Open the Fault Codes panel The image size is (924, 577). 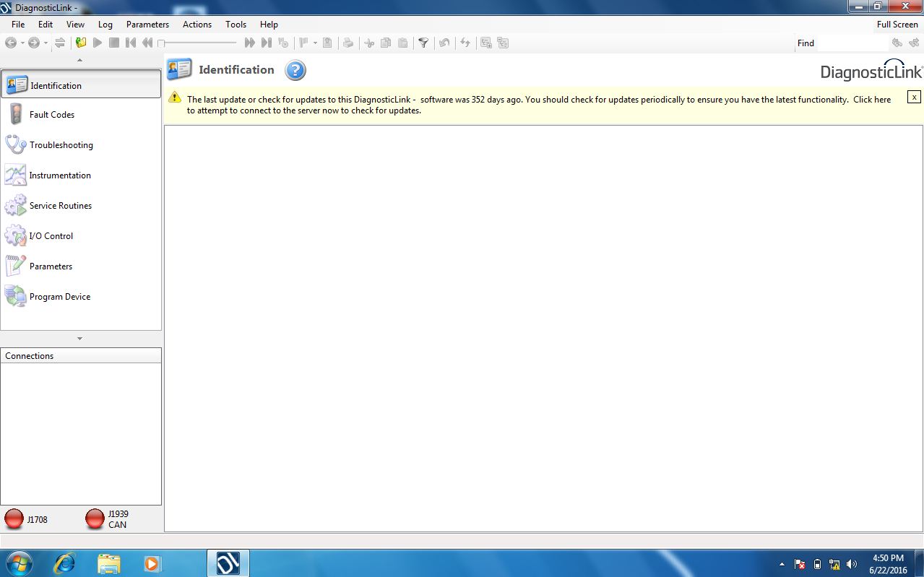click(81, 115)
